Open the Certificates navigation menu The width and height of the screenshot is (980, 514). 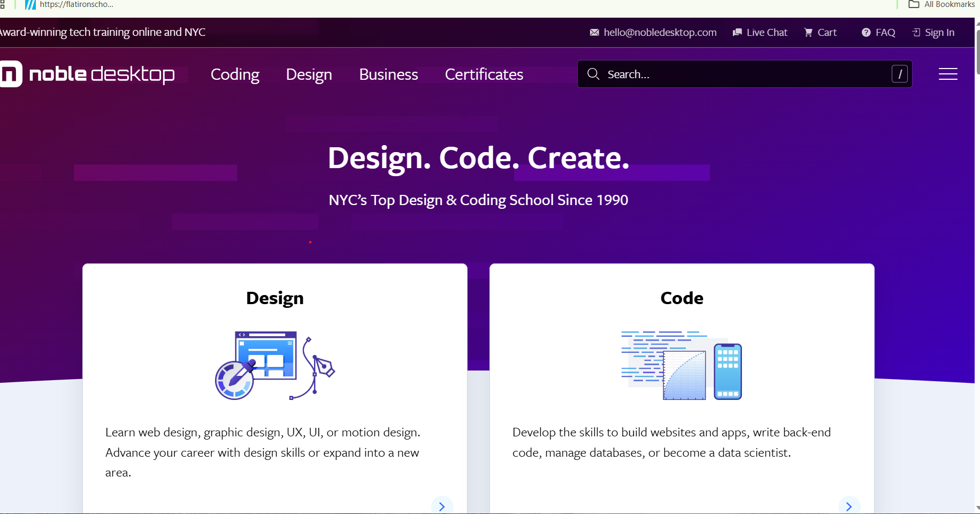tap(484, 74)
